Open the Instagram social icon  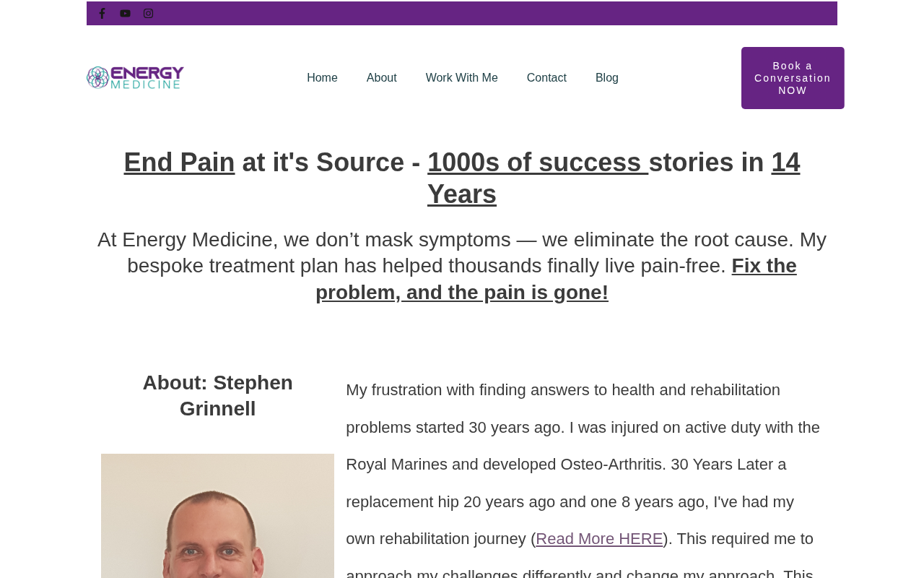(x=148, y=13)
